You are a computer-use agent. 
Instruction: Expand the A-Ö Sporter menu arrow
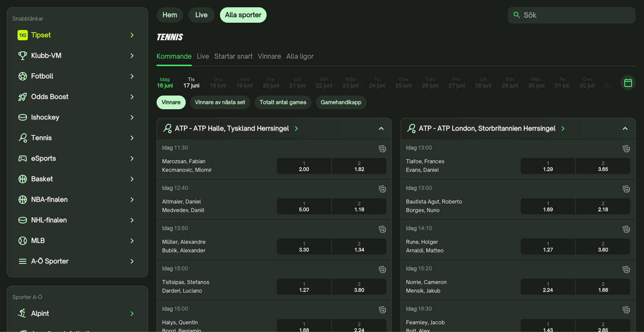pos(132,261)
